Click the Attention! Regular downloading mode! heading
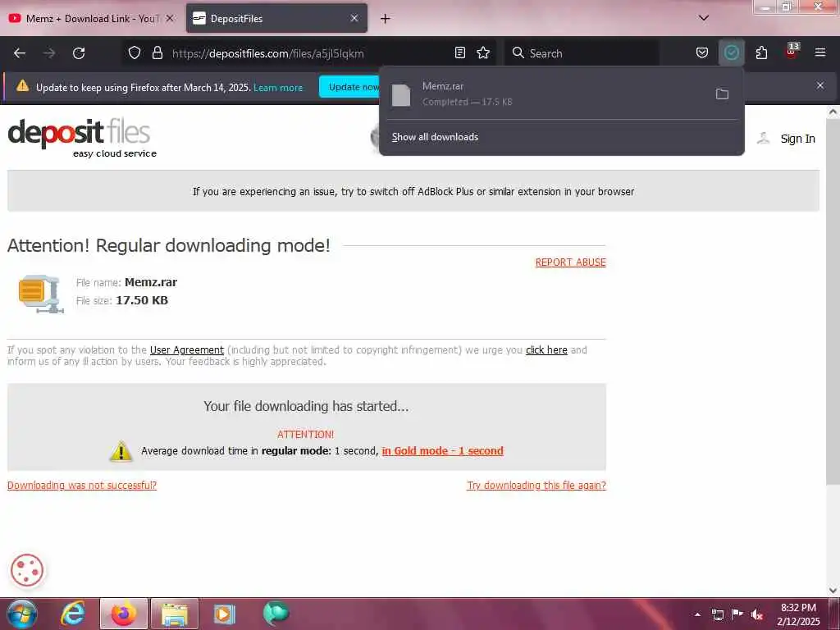The image size is (840, 630). tap(169, 245)
